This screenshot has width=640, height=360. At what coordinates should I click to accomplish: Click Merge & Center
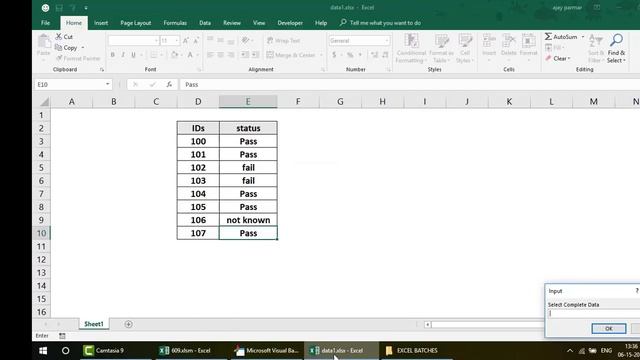pyautogui.click(x=291, y=55)
